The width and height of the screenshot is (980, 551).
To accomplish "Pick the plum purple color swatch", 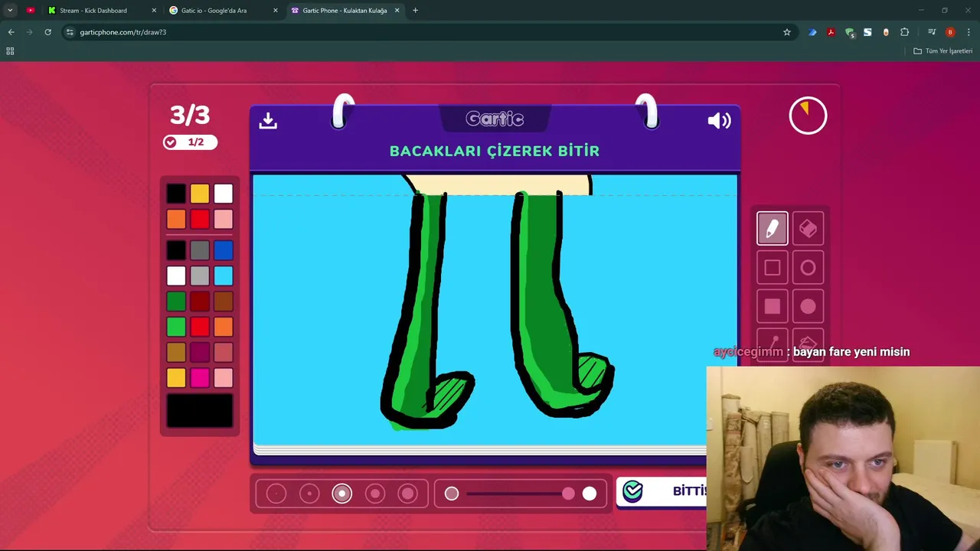I will click(x=199, y=352).
